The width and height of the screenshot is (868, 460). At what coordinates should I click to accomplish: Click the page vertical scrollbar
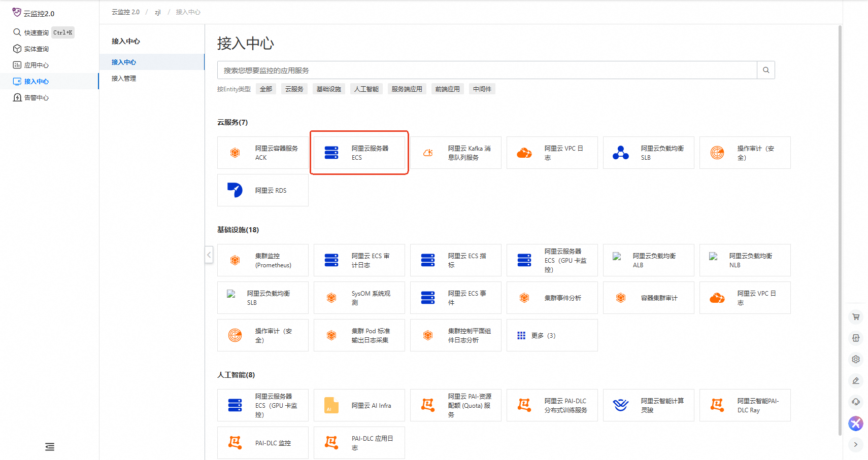point(840,231)
